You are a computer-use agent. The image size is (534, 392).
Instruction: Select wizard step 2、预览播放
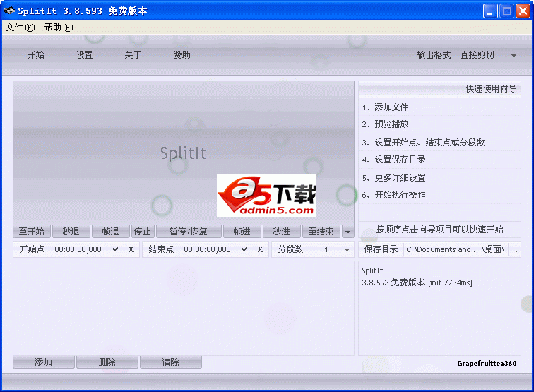[439, 124]
